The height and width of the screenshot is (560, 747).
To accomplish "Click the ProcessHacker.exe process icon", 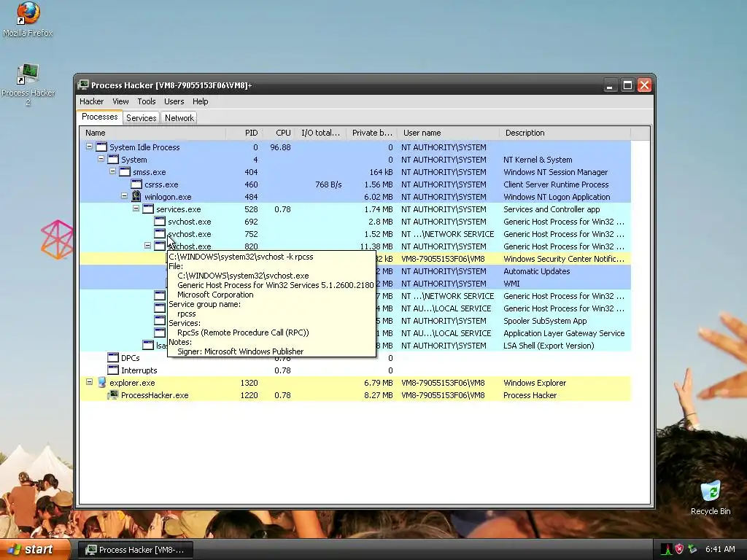I will (113, 394).
